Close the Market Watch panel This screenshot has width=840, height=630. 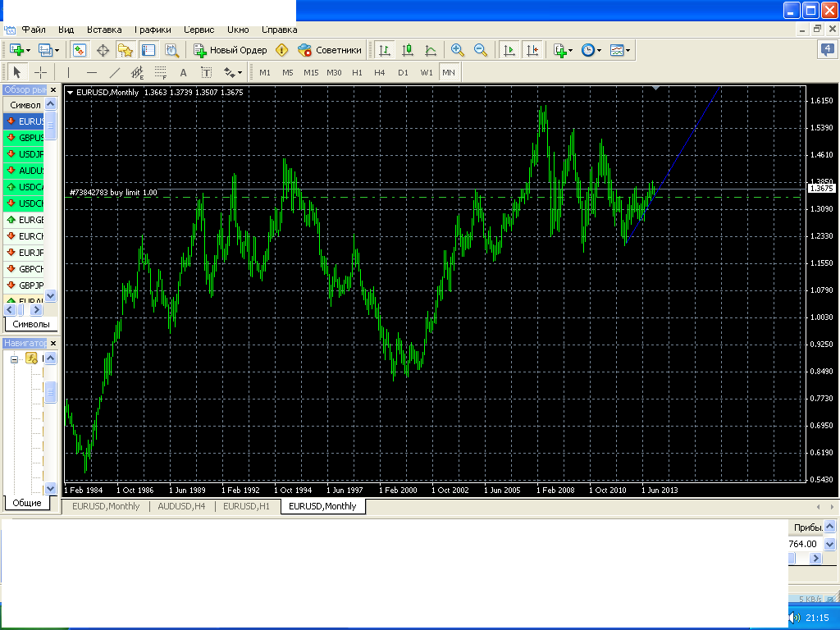tap(53, 89)
